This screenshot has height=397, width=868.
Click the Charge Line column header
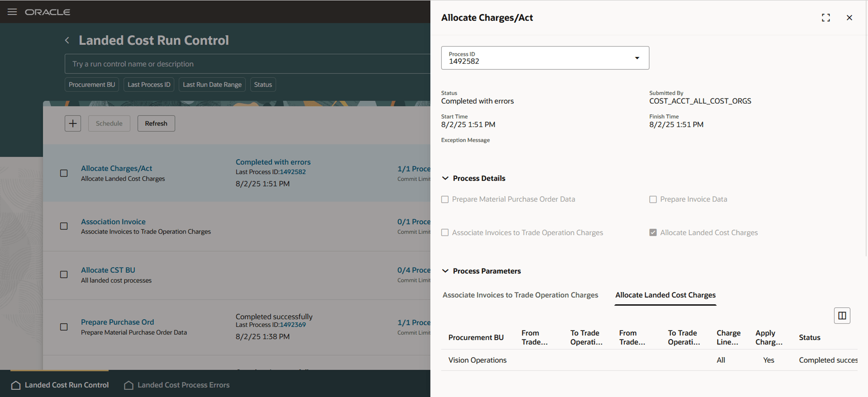tap(729, 338)
